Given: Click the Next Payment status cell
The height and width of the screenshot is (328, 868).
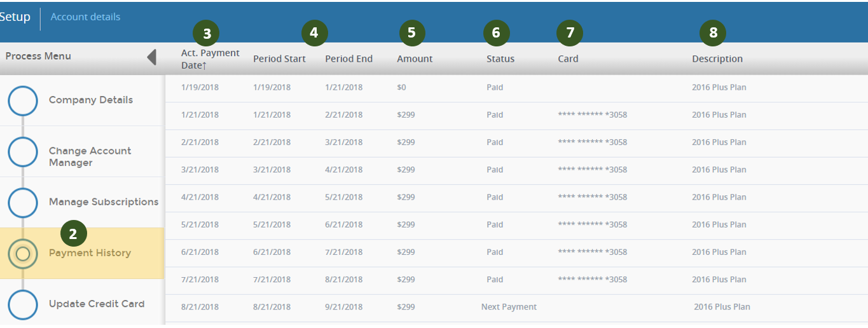Looking at the screenshot, I should click(509, 307).
